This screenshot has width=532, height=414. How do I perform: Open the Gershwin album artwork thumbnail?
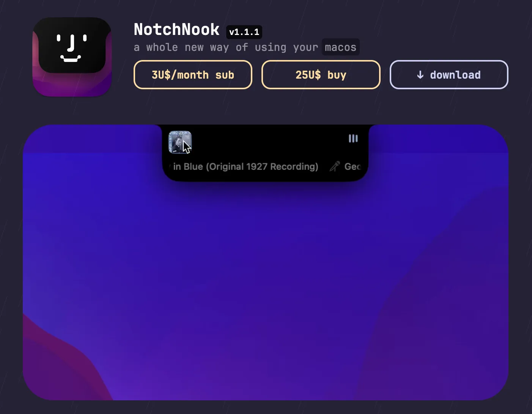click(x=180, y=142)
